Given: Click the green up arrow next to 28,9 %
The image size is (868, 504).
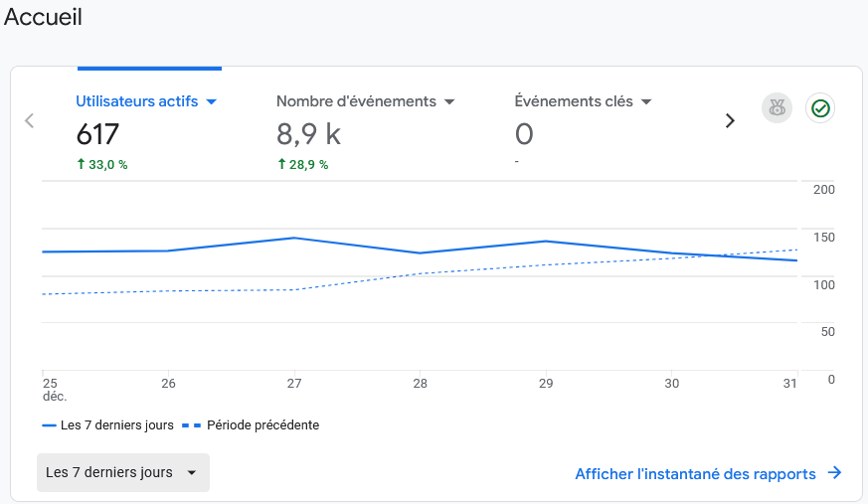Looking at the screenshot, I should (281, 164).
